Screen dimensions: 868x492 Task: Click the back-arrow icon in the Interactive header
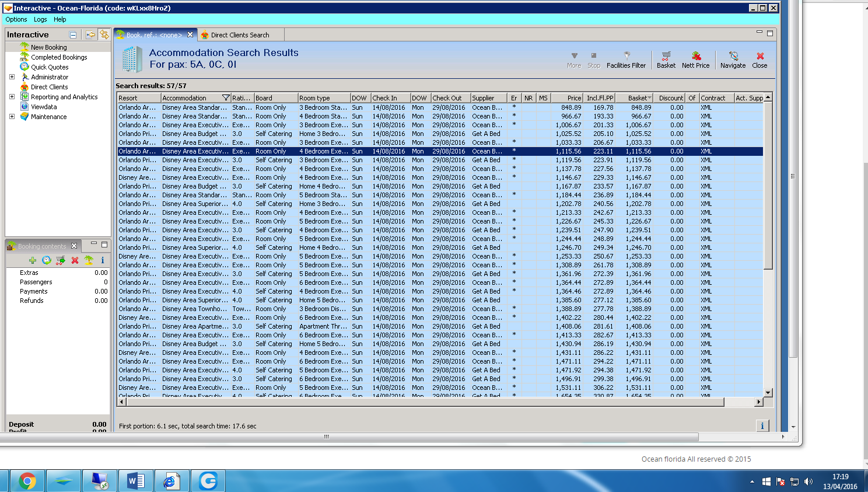point(90,35)
